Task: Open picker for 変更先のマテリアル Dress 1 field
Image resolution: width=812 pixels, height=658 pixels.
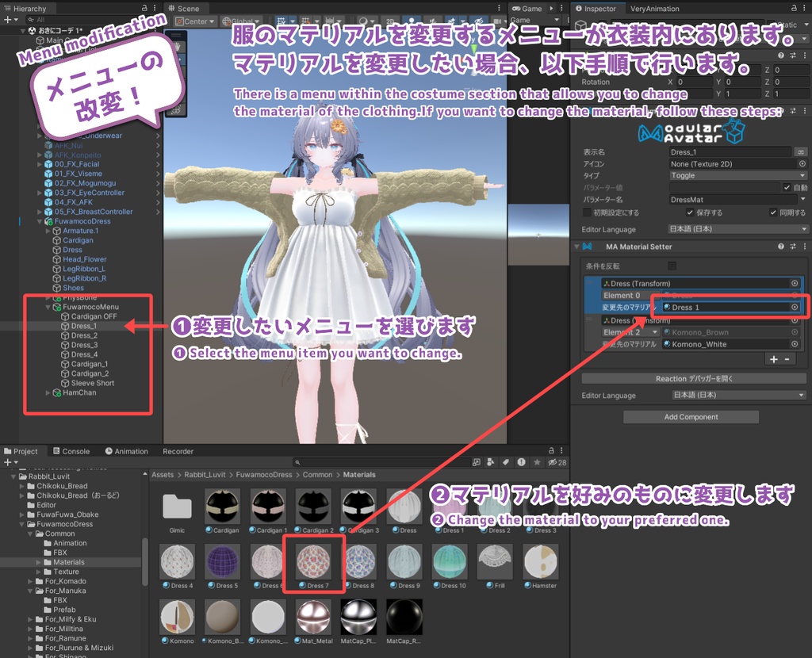Action: (x=795, y=307)
